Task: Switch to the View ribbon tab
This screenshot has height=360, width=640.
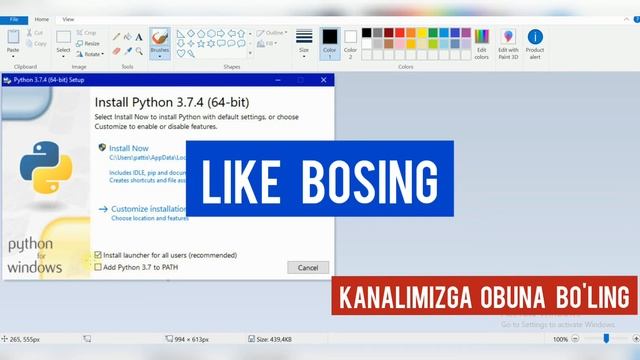Action: point(68,19)
